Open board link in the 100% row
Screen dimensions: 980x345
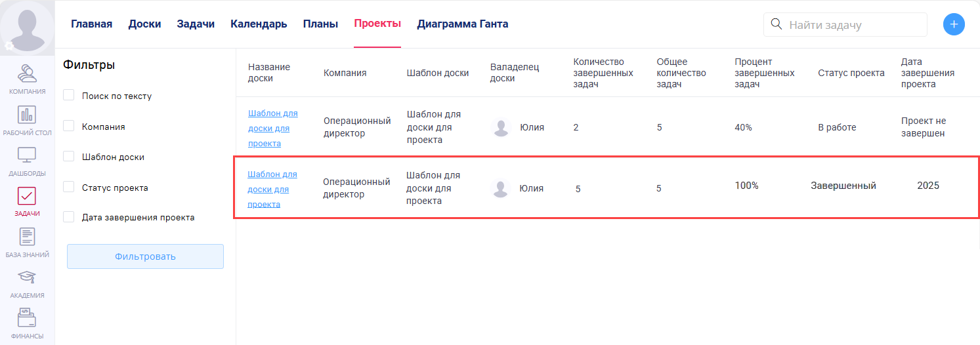point(272,189)
